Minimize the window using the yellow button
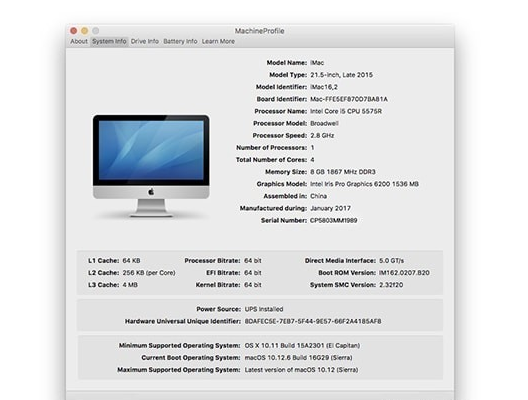The width and height of the screenshot is (528, 400). pos(85,31)
